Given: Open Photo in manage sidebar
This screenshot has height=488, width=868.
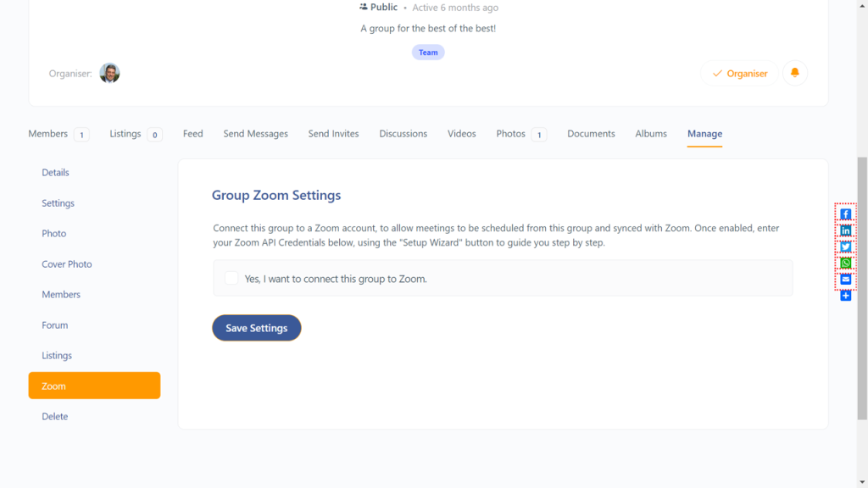Looking at the screenshot, I should [53, 234].
